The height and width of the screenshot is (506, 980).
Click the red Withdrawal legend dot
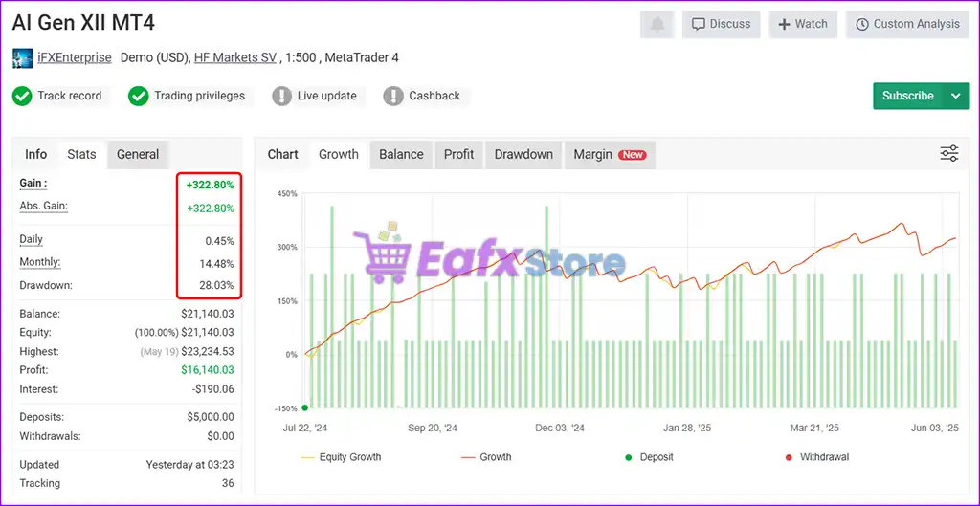(x=789, y=457)
